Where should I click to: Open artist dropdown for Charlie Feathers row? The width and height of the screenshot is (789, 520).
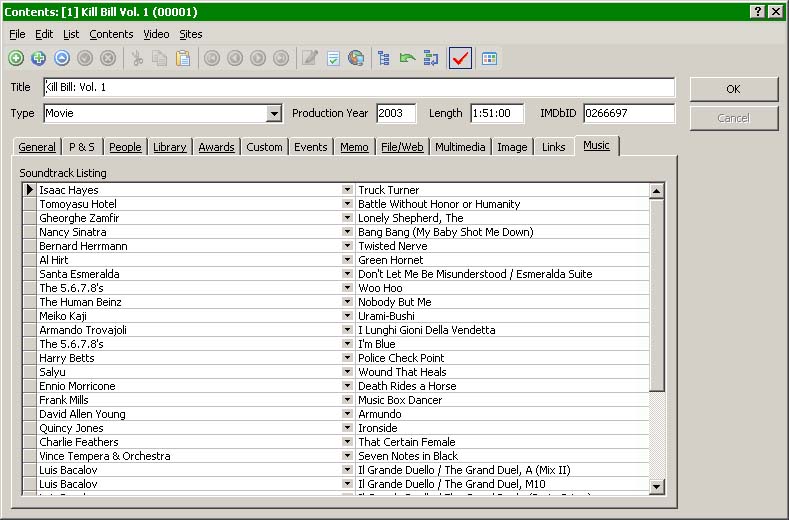pyautogui.click(x=347, y=441)
